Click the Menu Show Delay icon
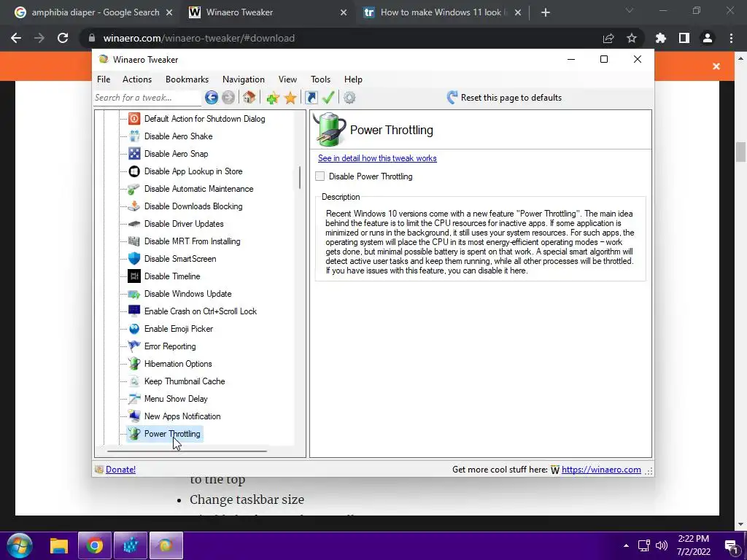 pos(134,399)
